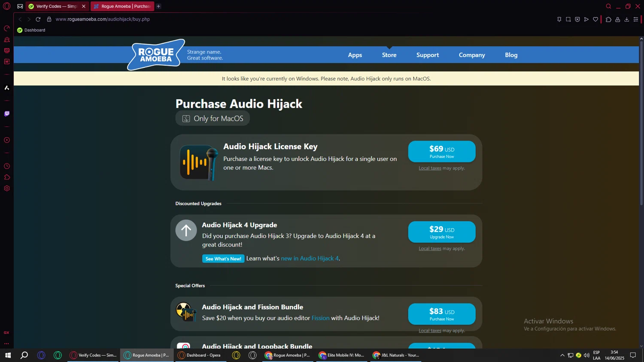The image size is (644, 362).
Task: Click the See What's New! badge
Action: point(223,259)
